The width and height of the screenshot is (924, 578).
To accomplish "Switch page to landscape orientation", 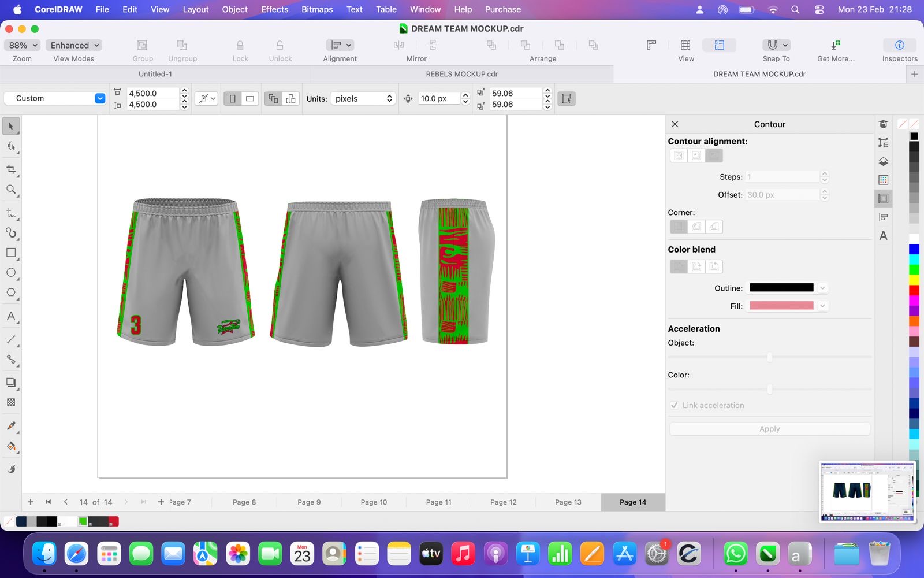I will (250, 99).
